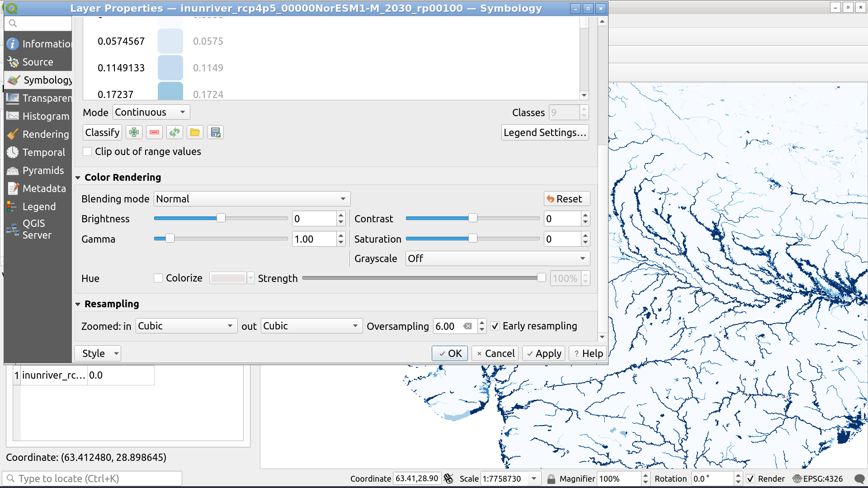Change Grayscale from Off to another mode
The height and width of the screenshot is (488, 868).
[x=496, y=258]
